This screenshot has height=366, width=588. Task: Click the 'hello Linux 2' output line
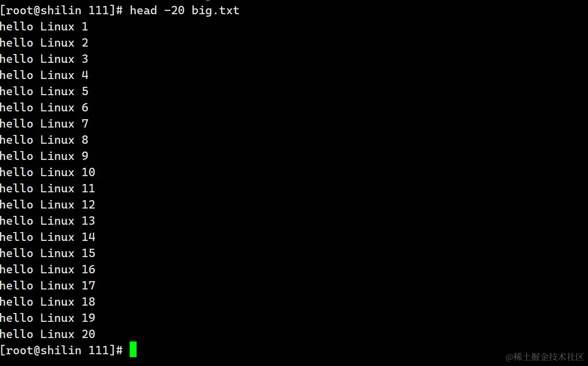pos(44,43)
